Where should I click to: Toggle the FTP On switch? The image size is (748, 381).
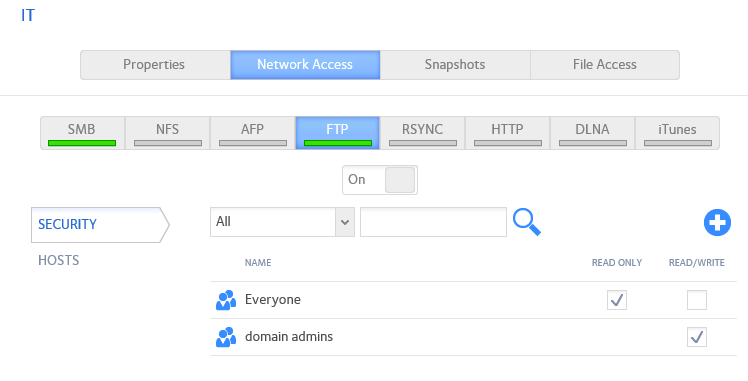(380, 180)
